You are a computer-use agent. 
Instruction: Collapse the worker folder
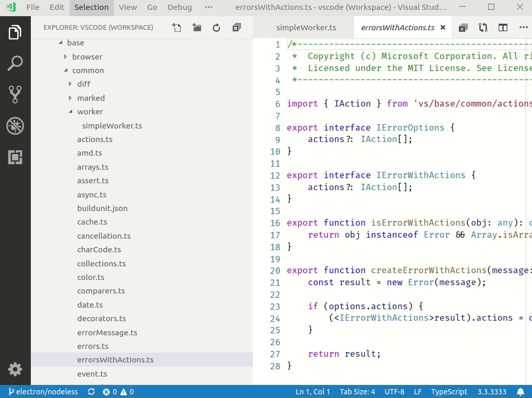[71, 112]
